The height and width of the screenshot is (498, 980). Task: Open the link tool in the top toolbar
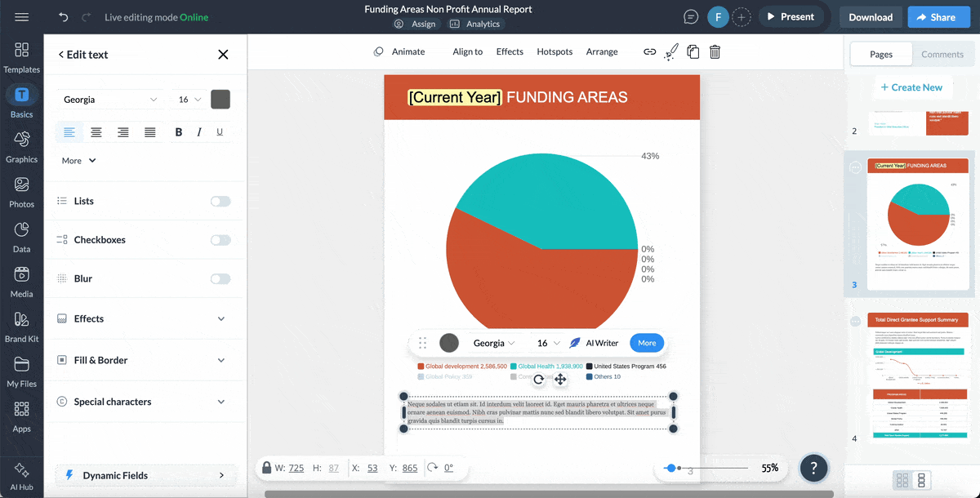click(x=649, y=51)
